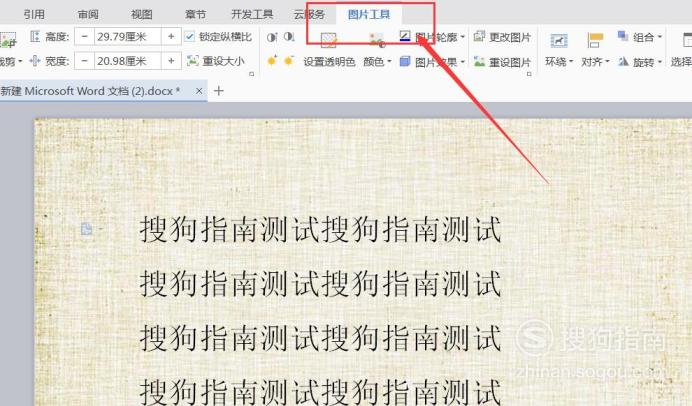The height and width of the screenshot is (406, 692).
Task: Click the 图片效果 icon
Action: 405,61
